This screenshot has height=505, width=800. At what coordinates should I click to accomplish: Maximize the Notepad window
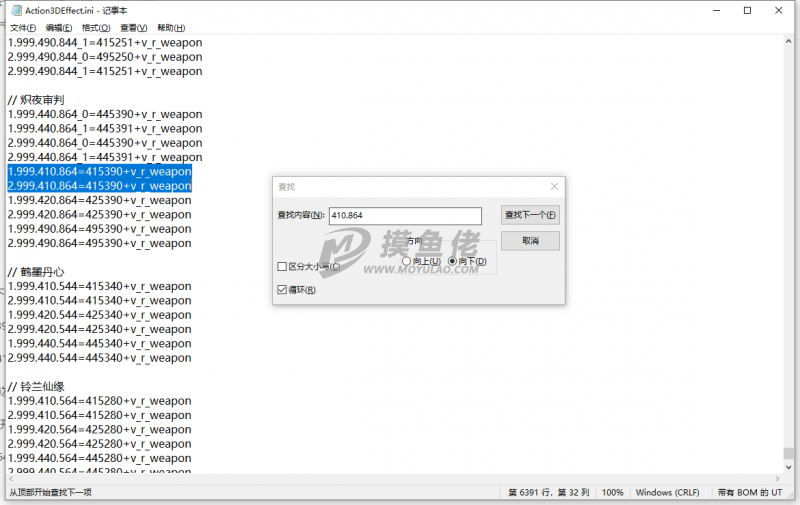pyautogui.click(x=747, y=10)
